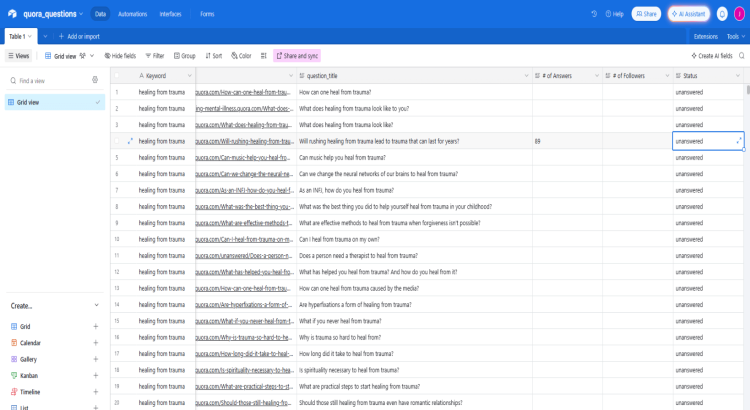The height and width of the screenshot is (410, 750).
Task: Open the AI Assistant button
Action: tap(688, 14)
